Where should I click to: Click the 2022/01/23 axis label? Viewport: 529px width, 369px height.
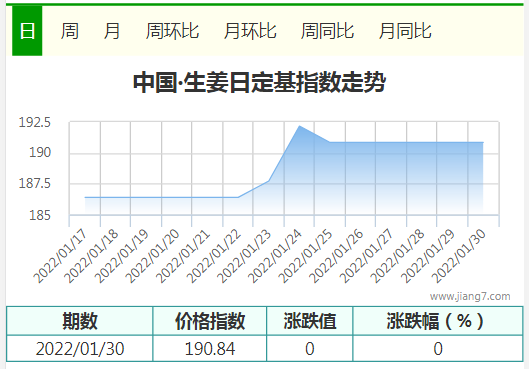coord(244,256)
